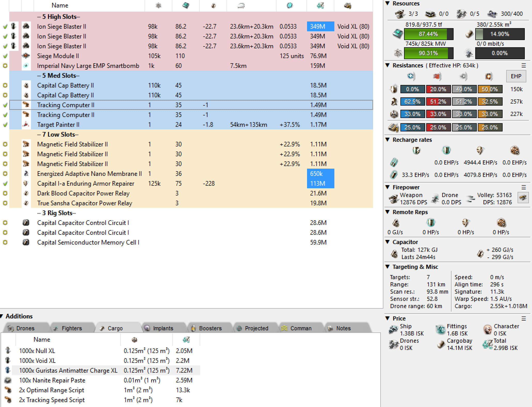532x407 pixels.
Task: Switch to the Drones tab
Action: pos(25,328)
